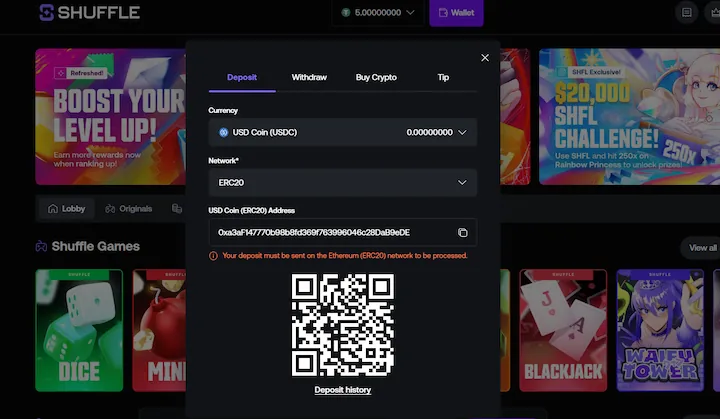
Task: Select the Deposit tab
Action: pos(242,77)
